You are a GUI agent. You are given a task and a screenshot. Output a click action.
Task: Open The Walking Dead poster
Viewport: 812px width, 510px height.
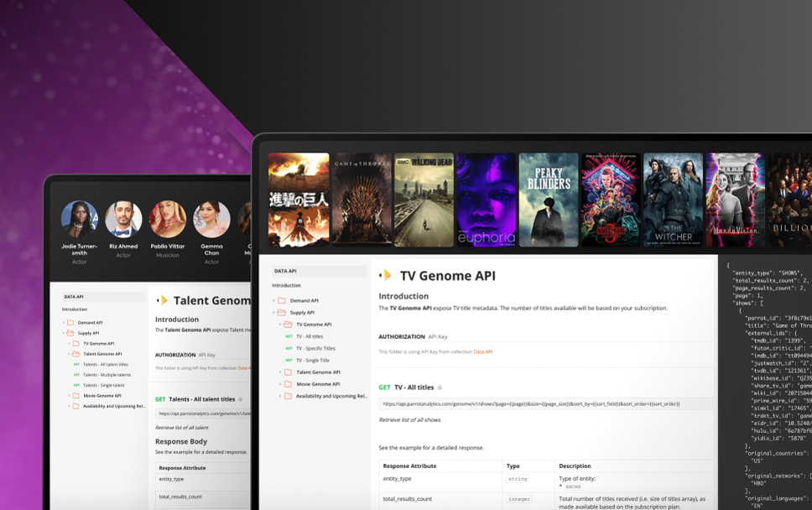click(424, 200)
